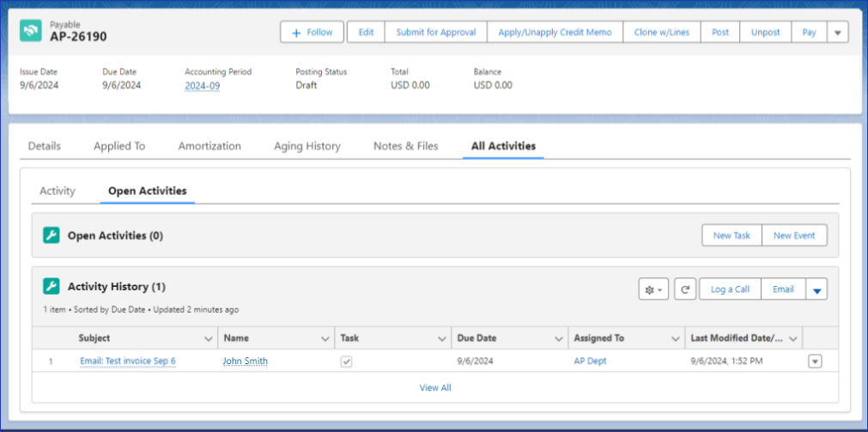
Task: Click the Activity History wrench icon
Action: (x=52, y=287)
